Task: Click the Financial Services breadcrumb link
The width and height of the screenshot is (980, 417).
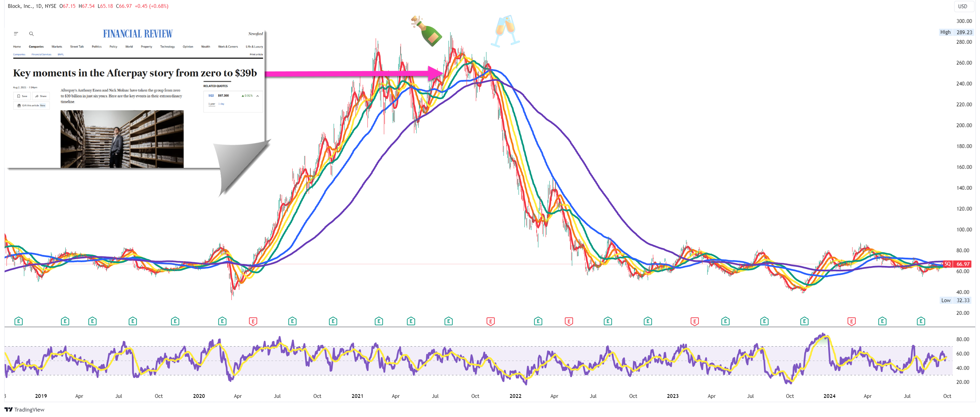Action: click(41, 54)
